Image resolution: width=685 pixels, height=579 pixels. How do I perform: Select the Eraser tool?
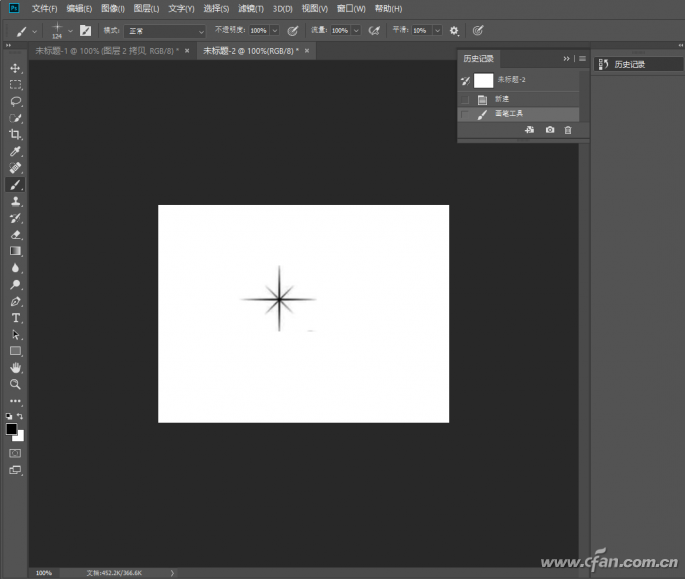[x=15, y=235]
